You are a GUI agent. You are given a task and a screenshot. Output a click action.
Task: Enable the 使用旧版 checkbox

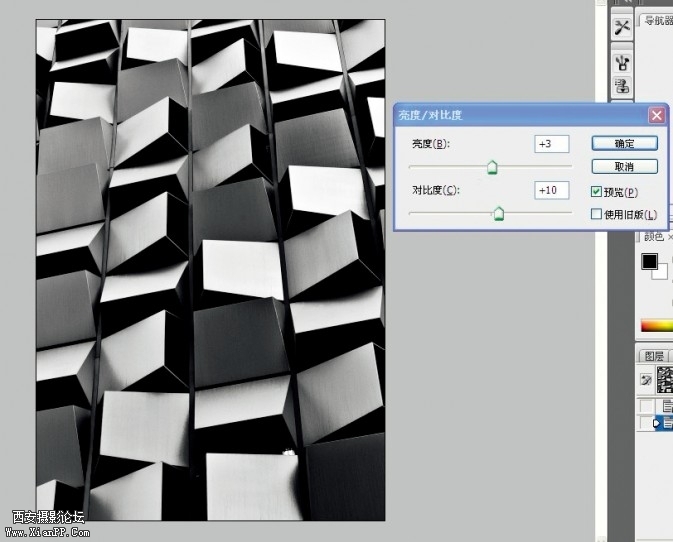point(597,214)
